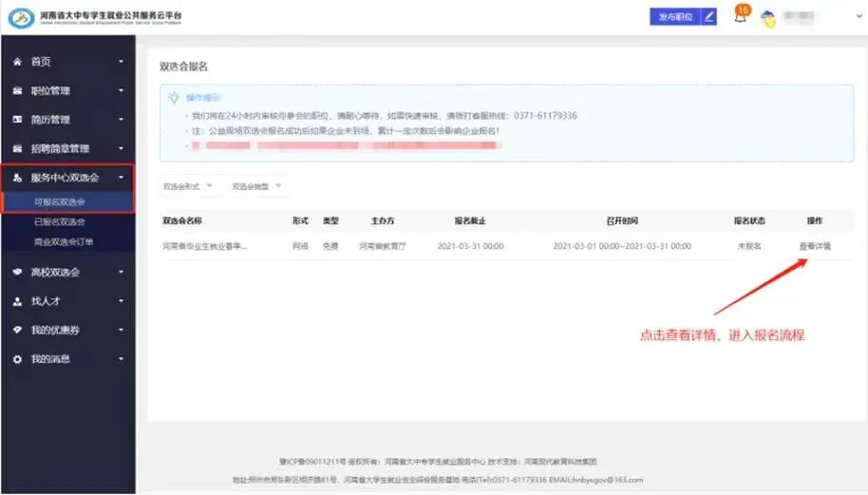The width and height of the screenshot is (868, 495).
Task: Select 已报名双选会 submenu item
Action: pyautogui.click(x=59, y=222)
